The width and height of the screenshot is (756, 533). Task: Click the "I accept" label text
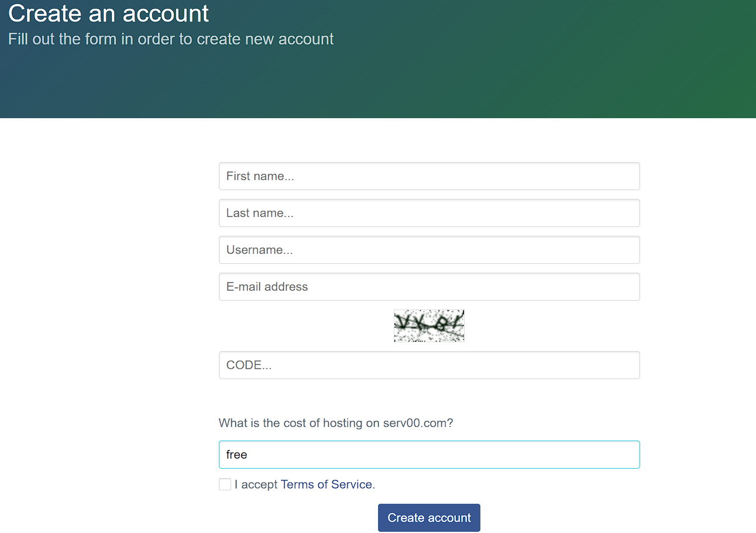(256, 484)
